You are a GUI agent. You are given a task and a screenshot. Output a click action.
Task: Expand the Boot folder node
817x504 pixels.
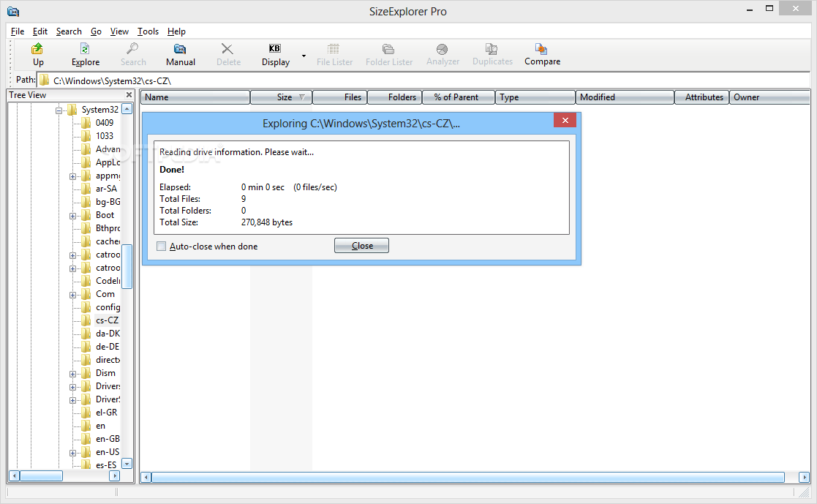pos(72,216)
